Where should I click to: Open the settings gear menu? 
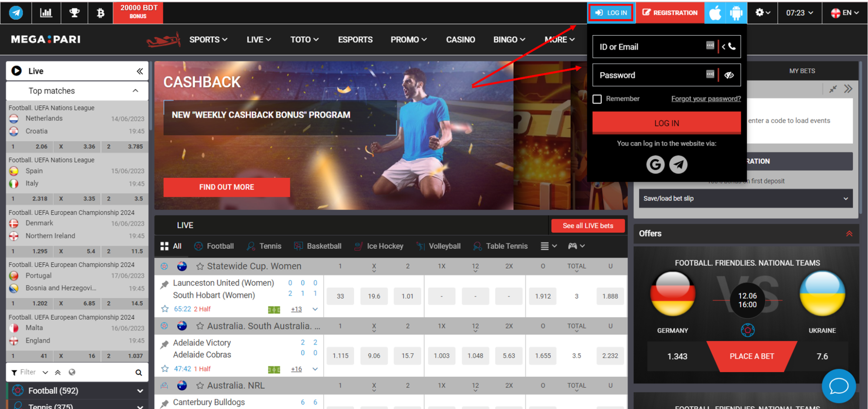tap(762, 13)
